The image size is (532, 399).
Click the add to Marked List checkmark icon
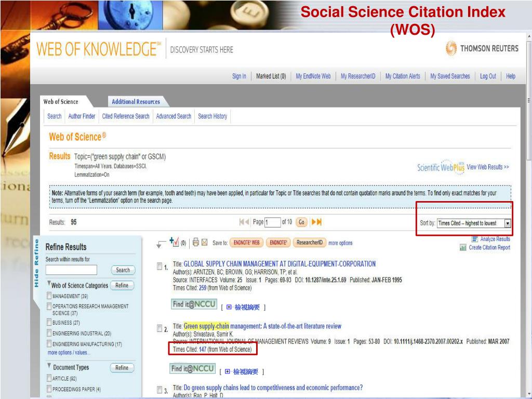174,242
